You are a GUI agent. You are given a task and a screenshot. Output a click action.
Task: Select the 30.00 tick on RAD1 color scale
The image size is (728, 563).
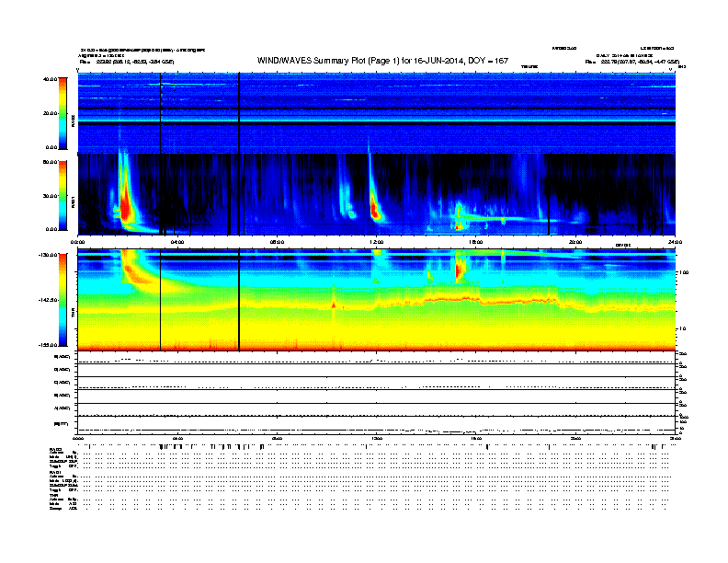[50, 196]
